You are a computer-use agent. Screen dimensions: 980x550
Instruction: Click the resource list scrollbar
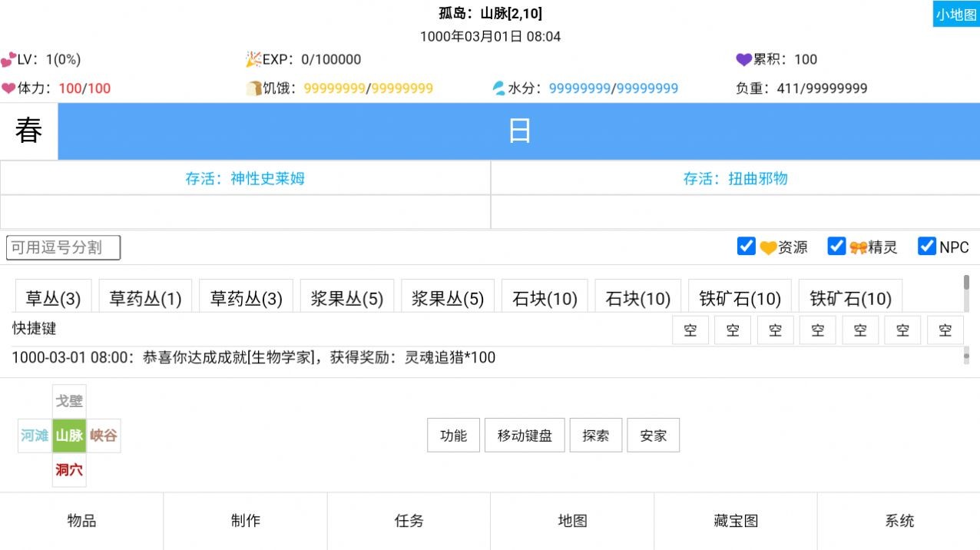click(x=966, y=283)
